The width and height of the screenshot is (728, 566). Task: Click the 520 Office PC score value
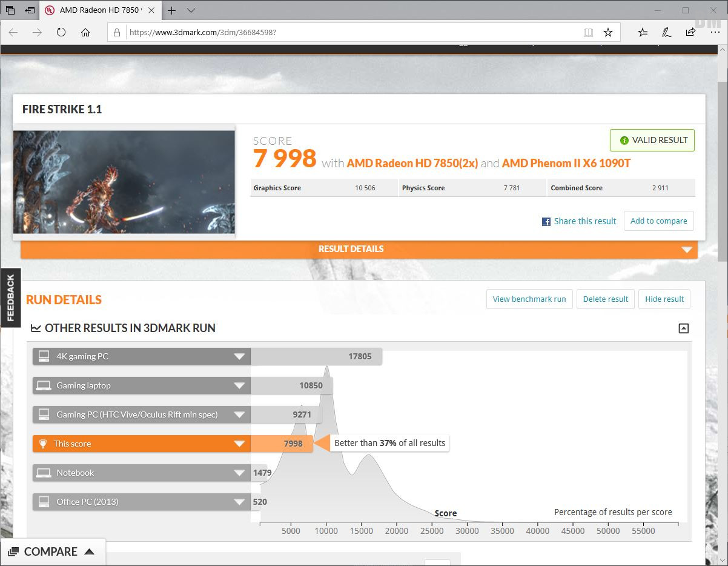(x=260, y=502)
